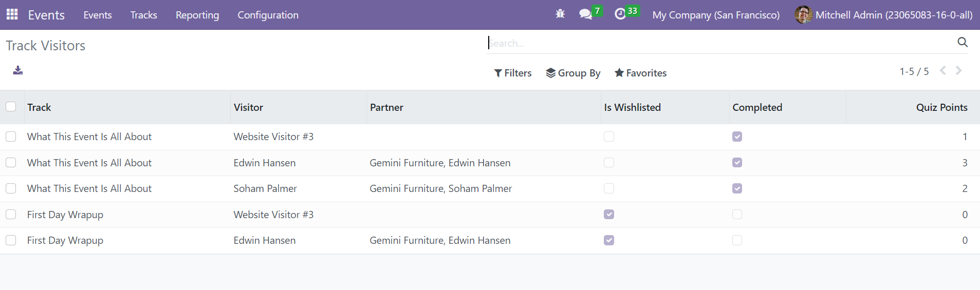Viewport: 980px width, 290px height.
Task: Focus the Search input field
Action: pyautogui.click(x=719, y=43)
